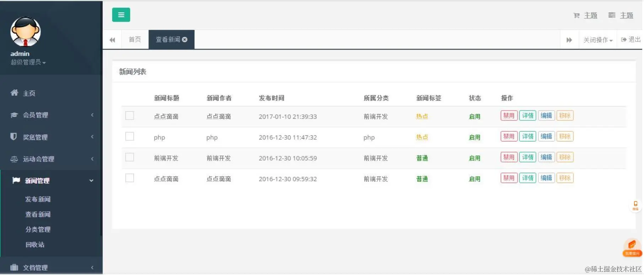Image resolution: width=644 pixels, height=275 pixels.
Task: Expand the 奖惩管理 submenu arrow
Action: (92, 137)
